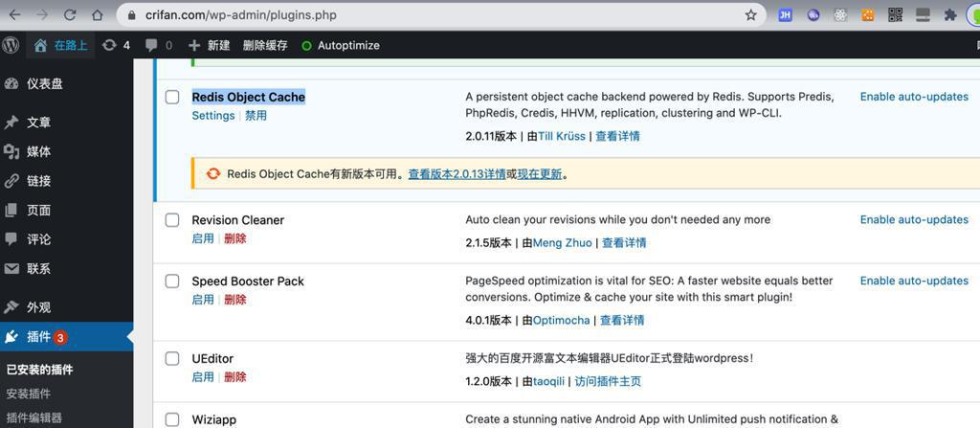The image size is (980, 428).
Task: Open the 新建 (New) admin bar menu
Action: [210, 45]
